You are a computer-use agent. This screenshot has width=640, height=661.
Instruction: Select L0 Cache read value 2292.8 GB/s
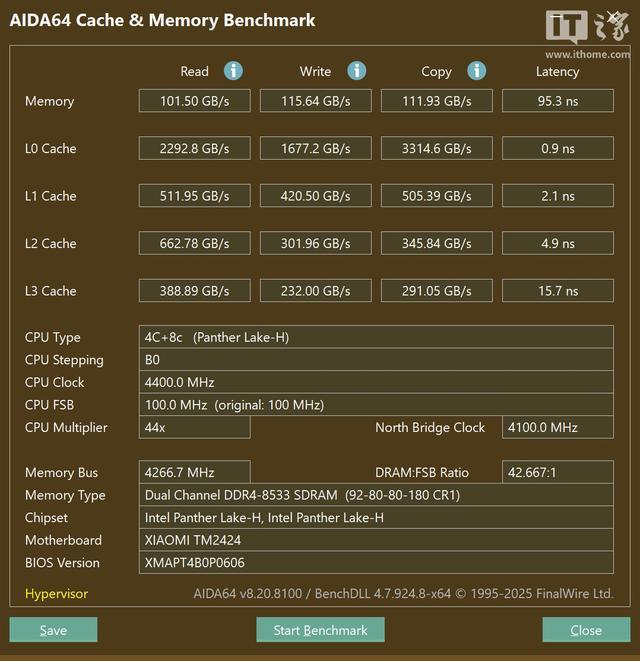(x=195, y=148)
